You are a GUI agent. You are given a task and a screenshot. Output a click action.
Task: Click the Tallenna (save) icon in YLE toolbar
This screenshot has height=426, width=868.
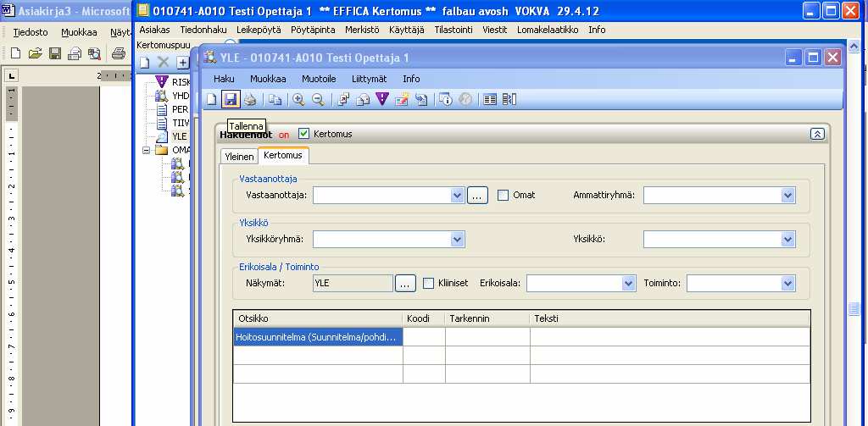(x=231, y=100)
